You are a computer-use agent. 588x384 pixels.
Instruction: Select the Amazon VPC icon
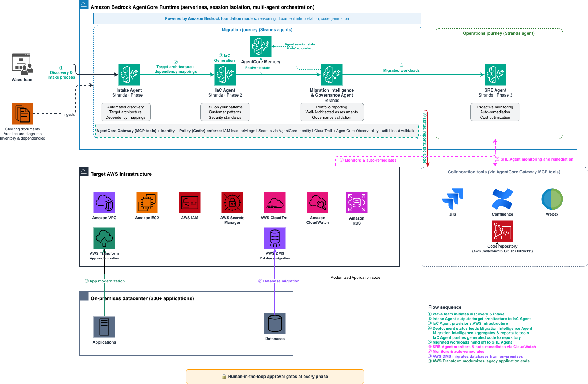[x=104, y=202]
